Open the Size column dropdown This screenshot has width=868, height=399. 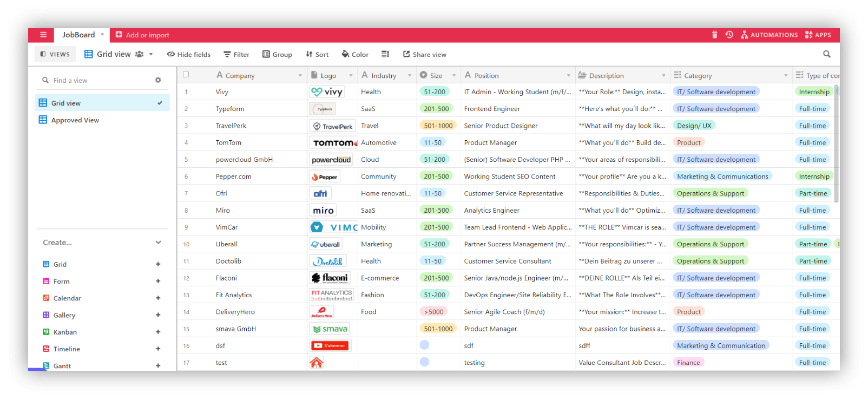pyautogui.click(x=454, y=75)
